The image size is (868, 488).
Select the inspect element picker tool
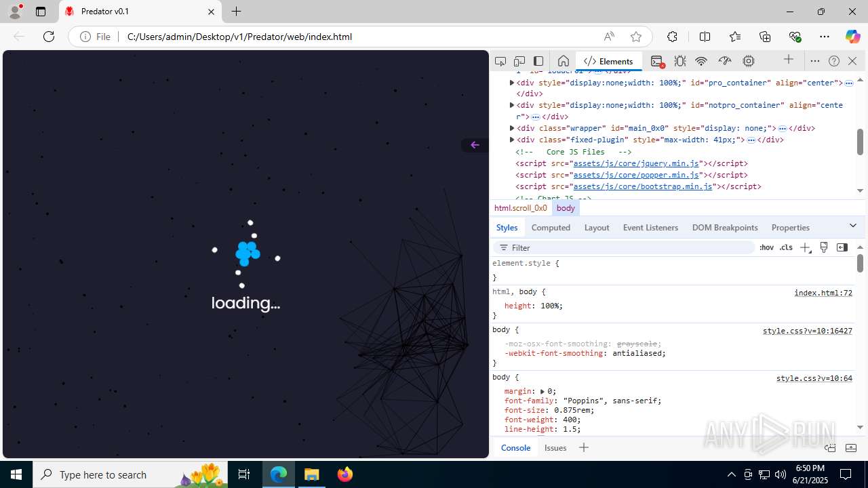pos(500,61)
